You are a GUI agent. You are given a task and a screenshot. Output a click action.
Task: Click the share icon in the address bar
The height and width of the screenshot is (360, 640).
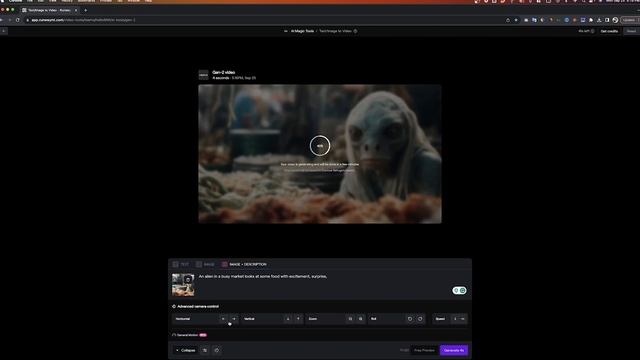508,20
